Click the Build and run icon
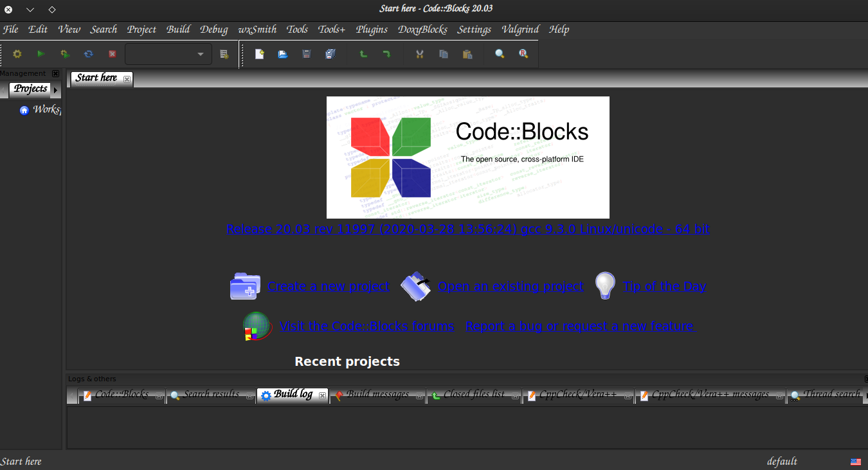The height and width of the screenshot is (470, 868). coord(65,55)
